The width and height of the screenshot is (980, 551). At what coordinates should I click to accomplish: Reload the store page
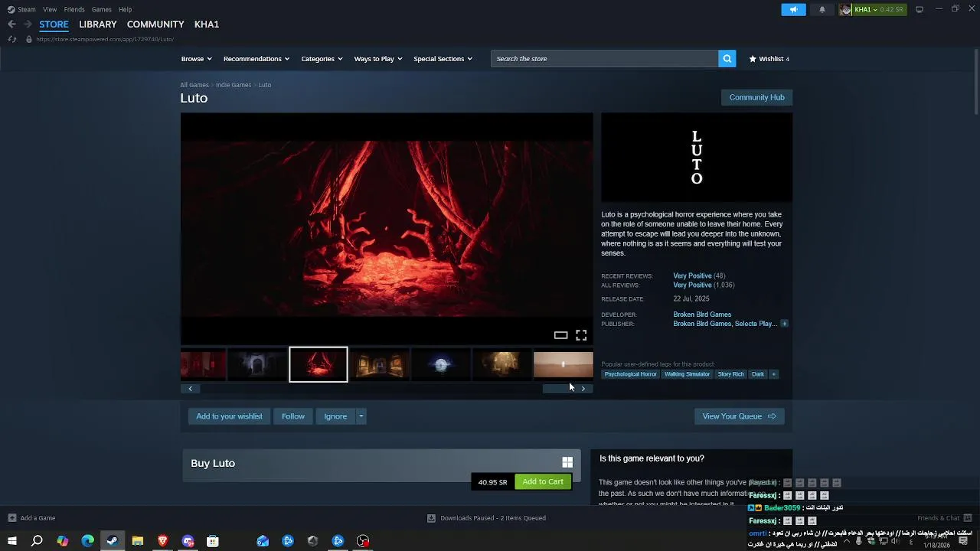coord(11,39)
